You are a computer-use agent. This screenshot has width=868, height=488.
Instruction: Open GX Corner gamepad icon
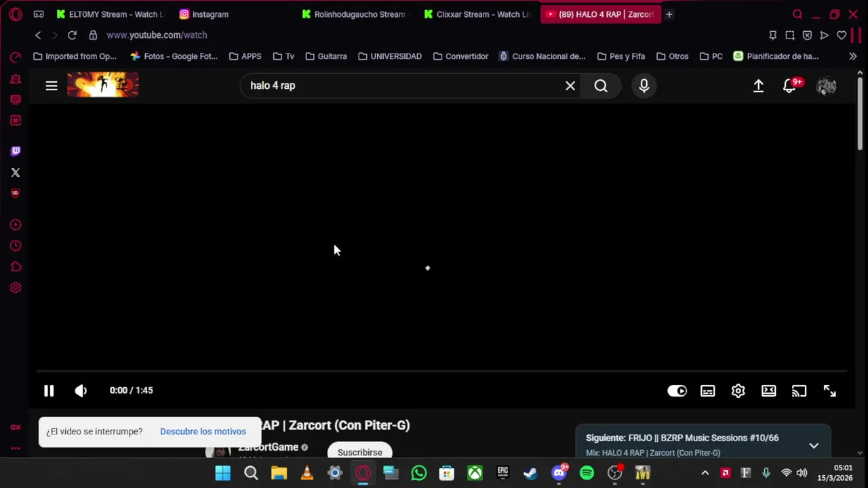39,14
